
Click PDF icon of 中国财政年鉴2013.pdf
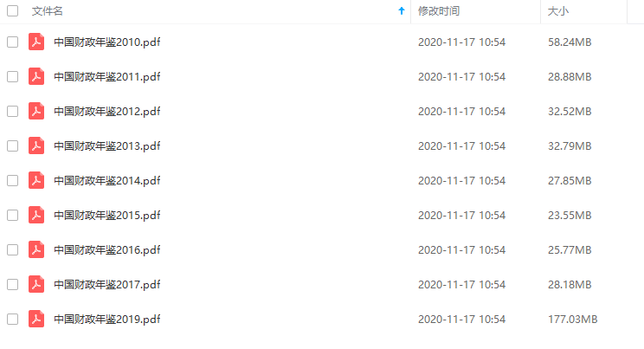[x=36, y=146]
